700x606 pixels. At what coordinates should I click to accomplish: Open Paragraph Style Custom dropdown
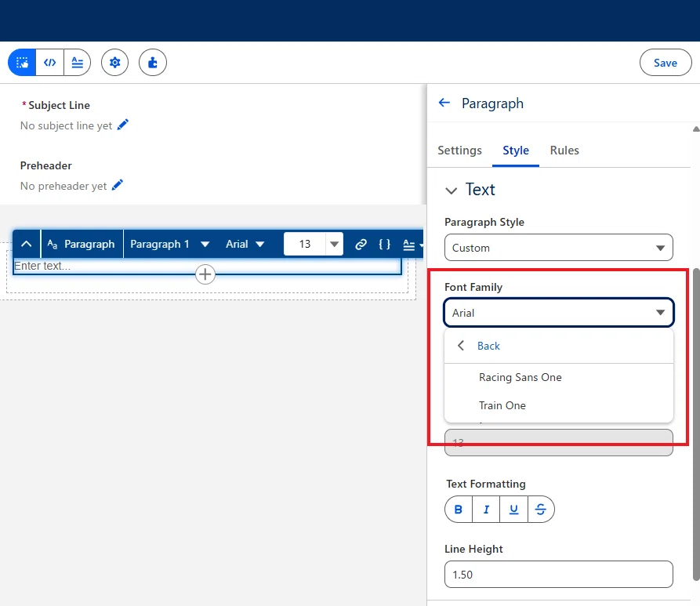pyautogui.click(x=558, y=248)
